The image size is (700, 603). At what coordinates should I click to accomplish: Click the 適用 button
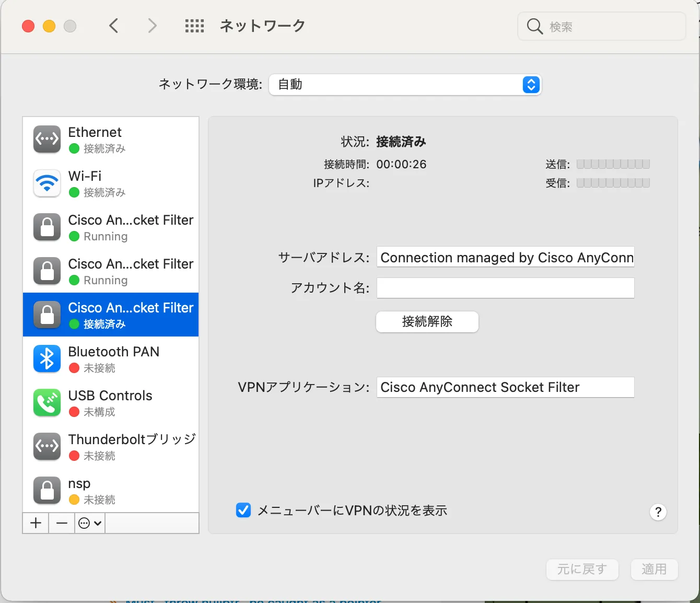click(x=654, y=569)
